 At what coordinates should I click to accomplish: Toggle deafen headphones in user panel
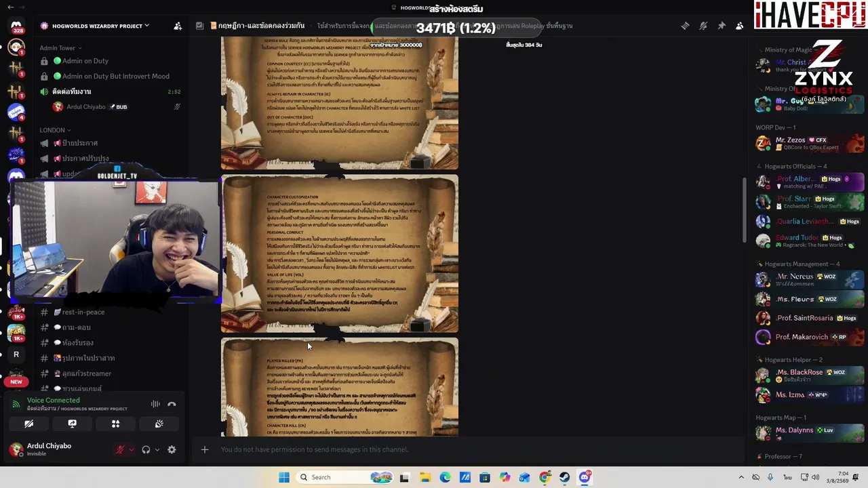146,449
